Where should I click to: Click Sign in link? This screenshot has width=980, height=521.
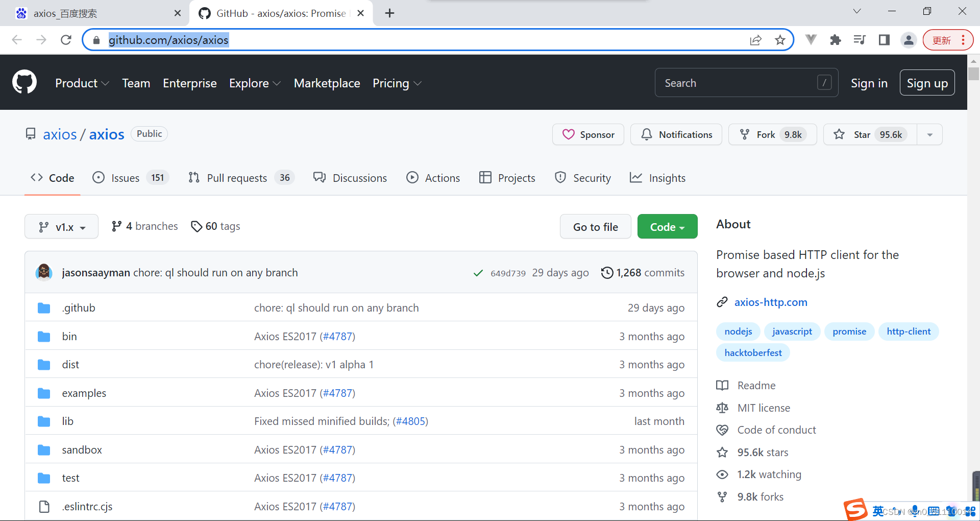(x=869, y=83)
